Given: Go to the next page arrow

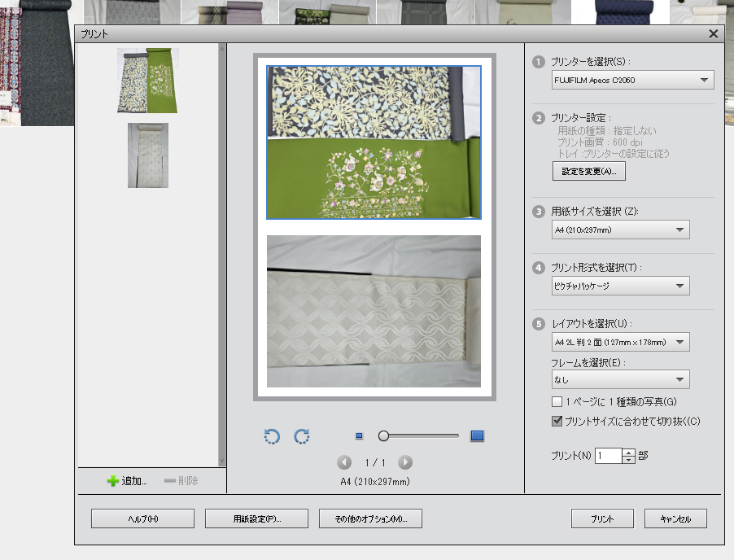Looking at the screenshot, I should [x=404, y=462].
